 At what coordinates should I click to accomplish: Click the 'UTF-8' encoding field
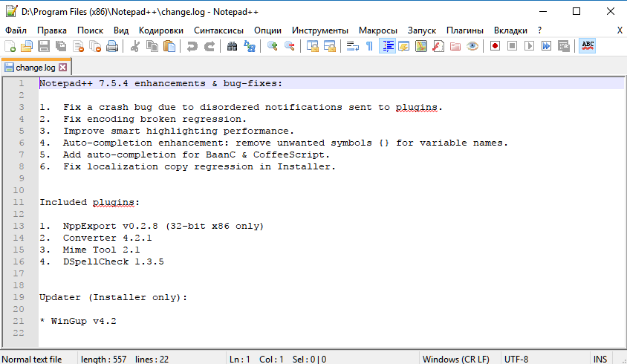coord(516,360)
